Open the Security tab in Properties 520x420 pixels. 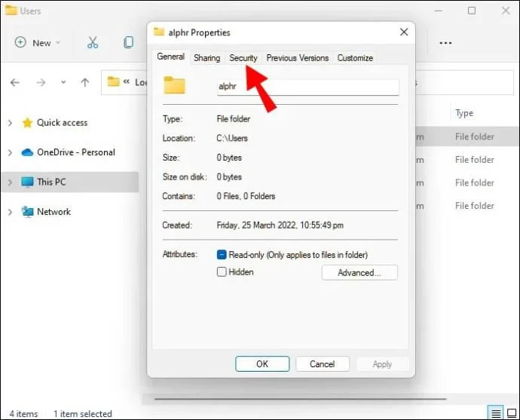click(243, 58)
